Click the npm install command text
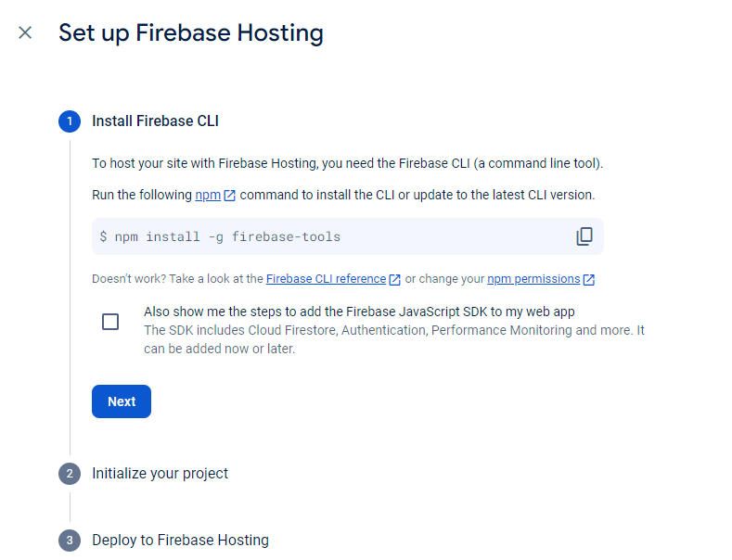732x560 pixels. 220,236
